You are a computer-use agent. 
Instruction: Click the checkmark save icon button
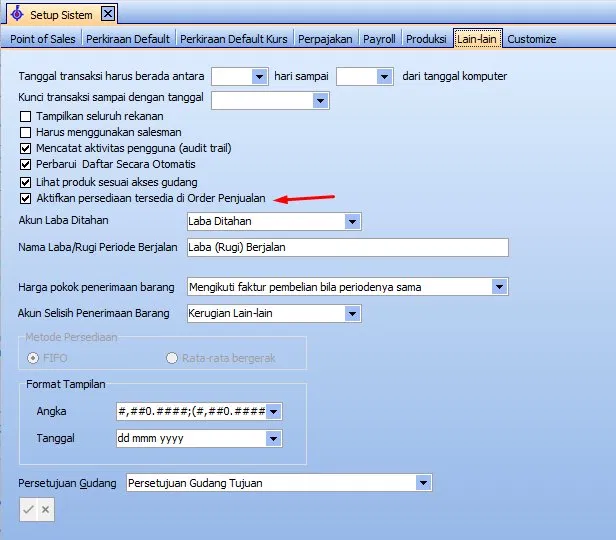click(28, 510)
